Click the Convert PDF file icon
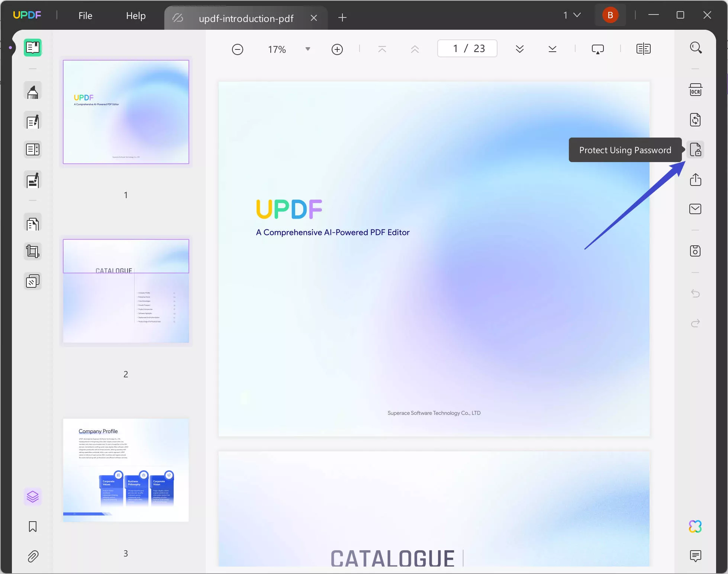 click(696, 120)
